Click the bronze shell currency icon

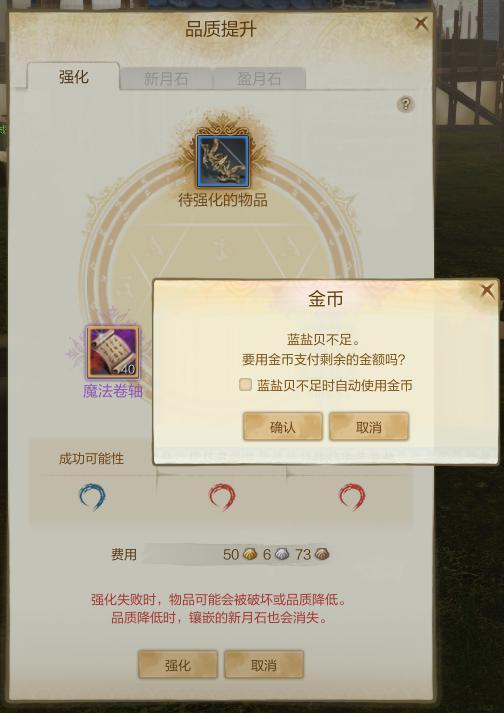coord(322,554)
